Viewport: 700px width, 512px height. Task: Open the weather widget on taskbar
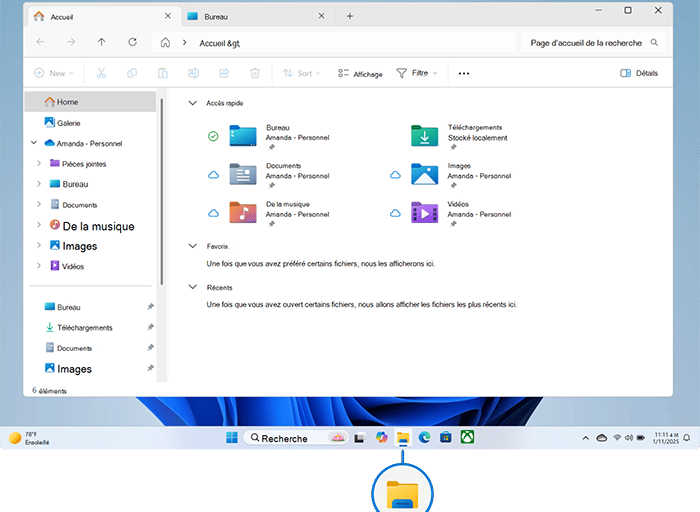click(x=29, y=438)
